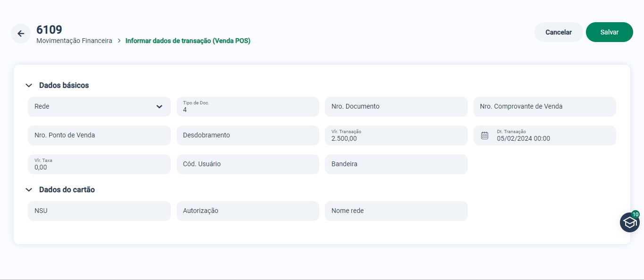The width and height of the screenshot is (644, 280).
Task: Focus the Cód. Usuário field
Action: click(x=248, y=164)
